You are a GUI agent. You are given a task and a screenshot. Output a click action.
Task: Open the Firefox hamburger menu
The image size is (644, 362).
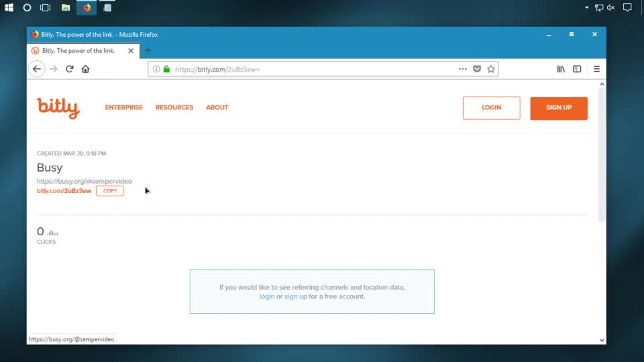coord(596,69)
